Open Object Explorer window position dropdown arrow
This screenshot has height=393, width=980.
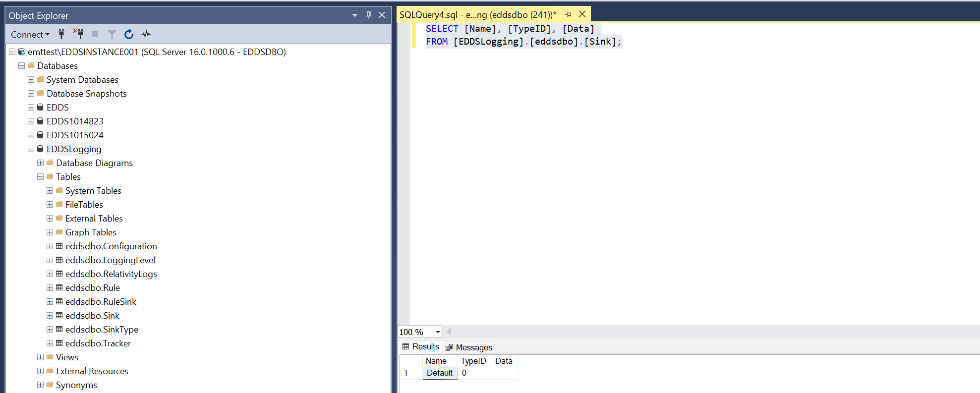point(355,15)
